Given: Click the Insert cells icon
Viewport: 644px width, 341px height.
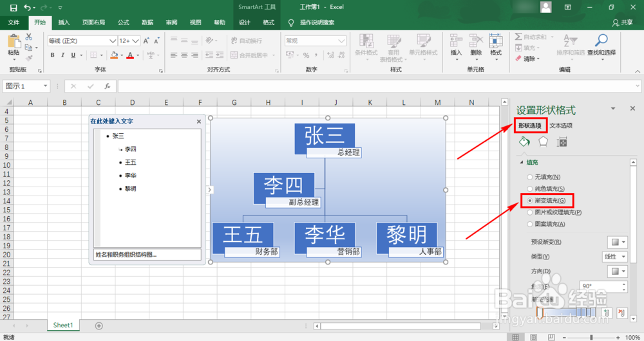Looking at the screenshot, I should (x=456, y=42).
